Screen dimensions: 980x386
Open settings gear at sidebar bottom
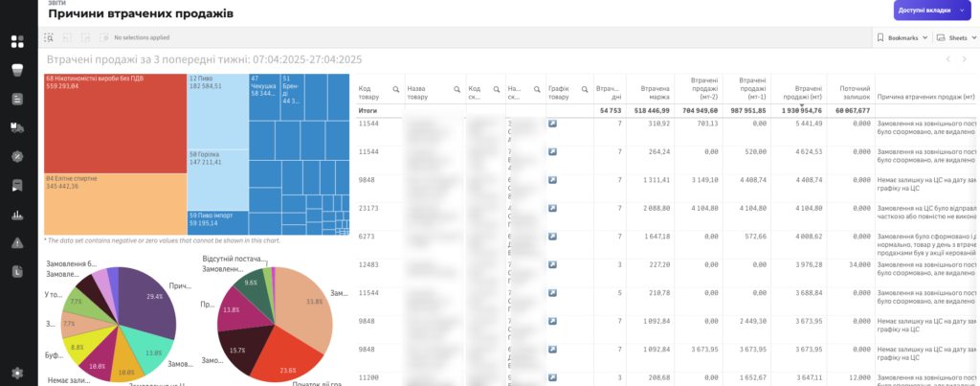point(17,373)
